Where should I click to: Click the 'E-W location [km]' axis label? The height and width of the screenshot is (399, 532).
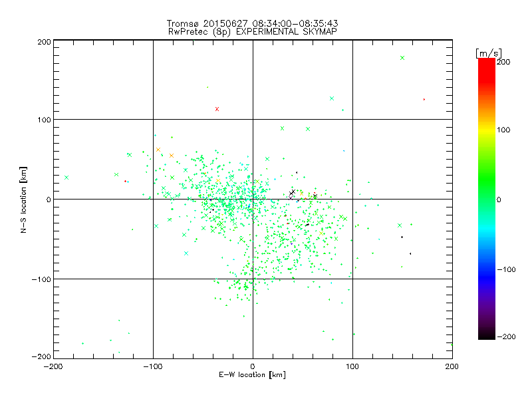tap(252, 374)
